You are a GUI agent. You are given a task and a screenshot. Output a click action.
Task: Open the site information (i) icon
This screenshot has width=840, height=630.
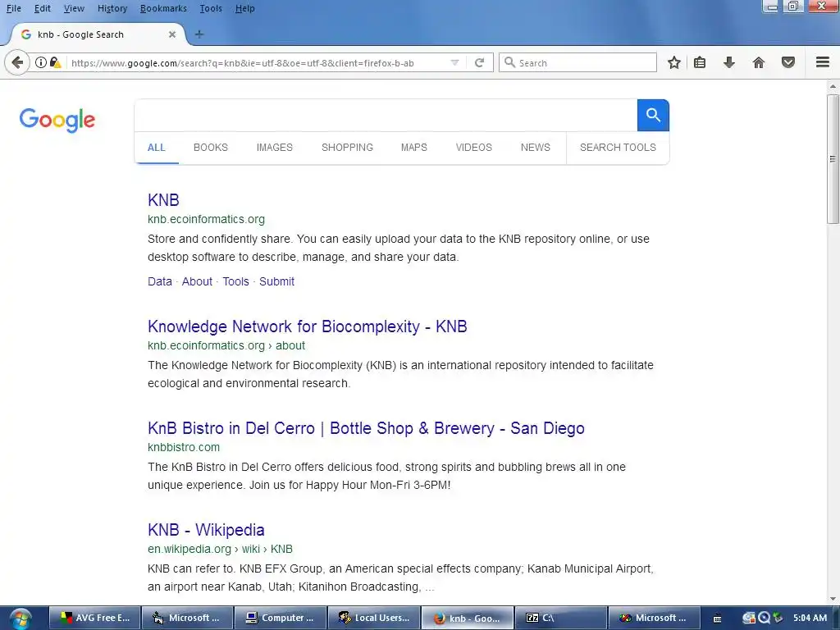(41, 62)
